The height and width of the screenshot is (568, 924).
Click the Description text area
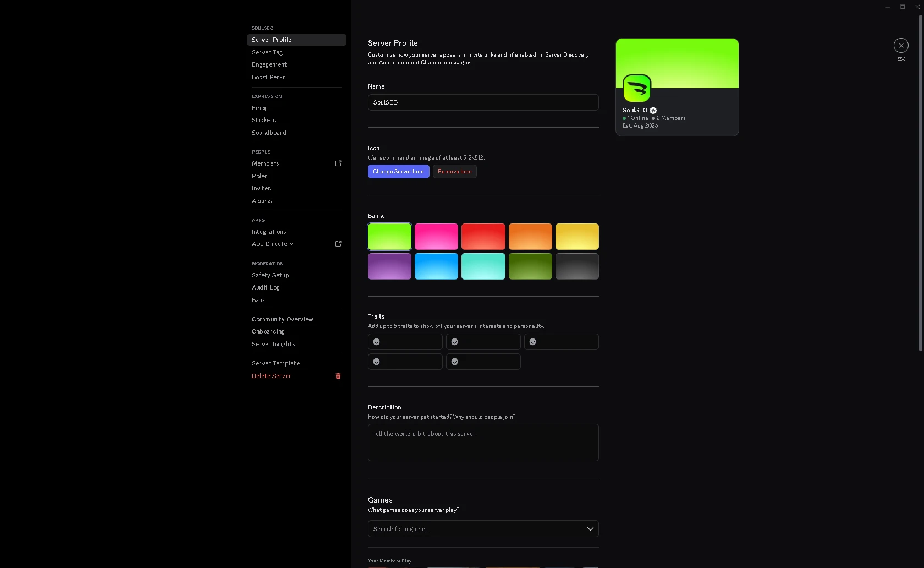click(483, 443)
